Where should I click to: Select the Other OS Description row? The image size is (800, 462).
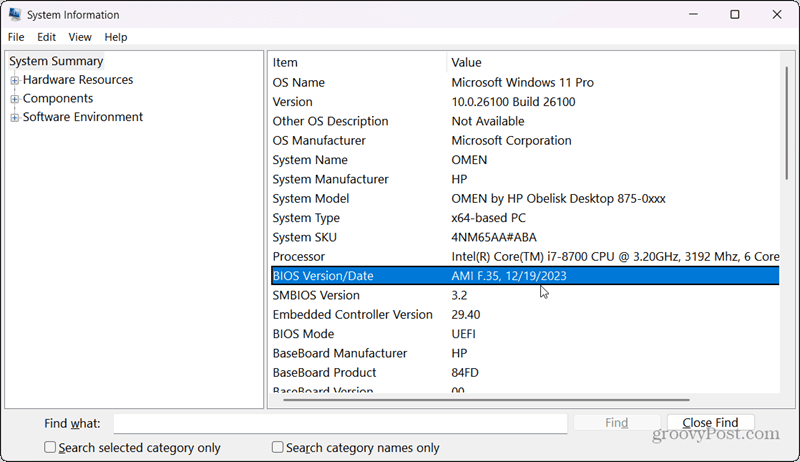[525, 121]
